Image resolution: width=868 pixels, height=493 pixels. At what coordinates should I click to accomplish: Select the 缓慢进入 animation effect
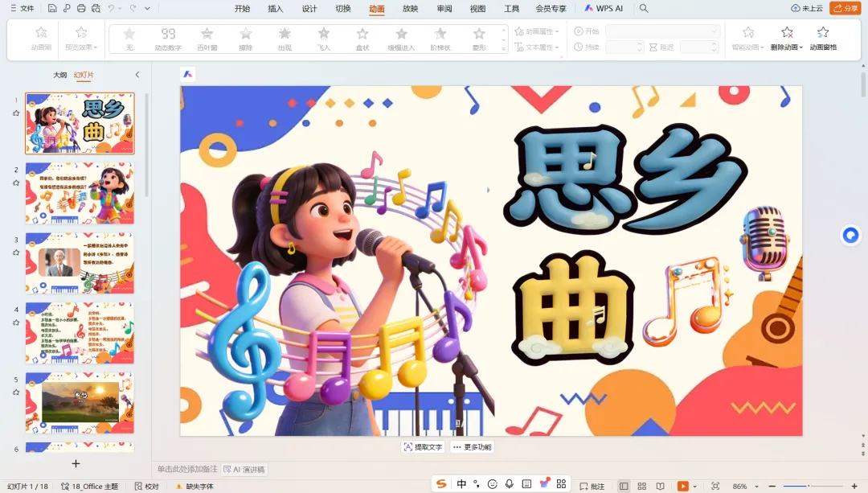click(x=401, y=39)
